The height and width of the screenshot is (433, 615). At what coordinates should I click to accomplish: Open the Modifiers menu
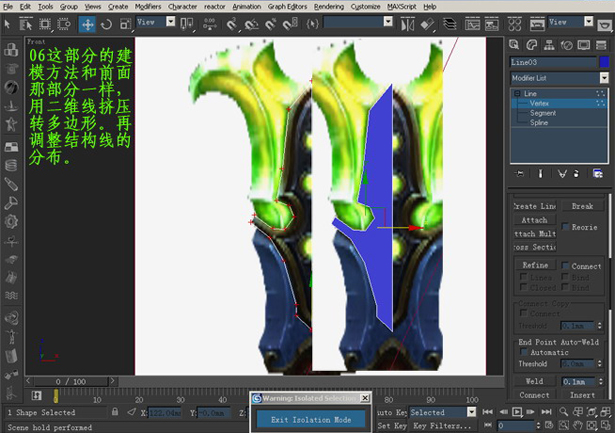pos(148,7)
